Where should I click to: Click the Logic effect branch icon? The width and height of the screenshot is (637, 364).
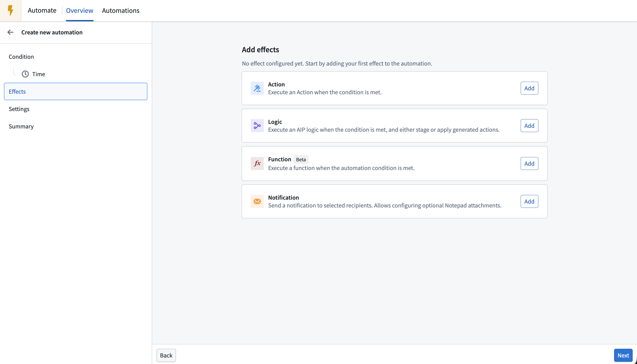[x=257, y=125]
